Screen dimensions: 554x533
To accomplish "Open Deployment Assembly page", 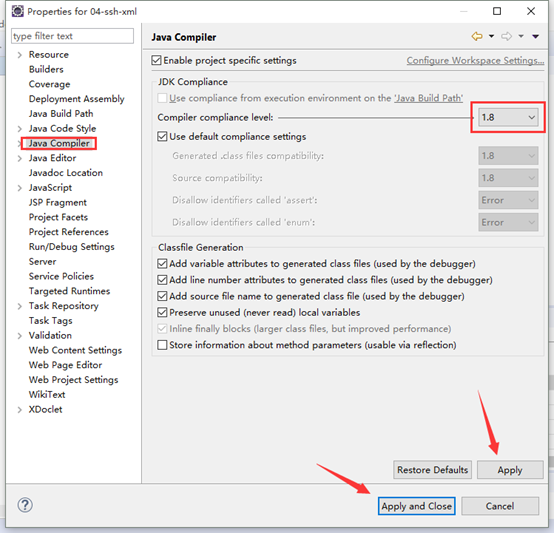I will point(77,99).
